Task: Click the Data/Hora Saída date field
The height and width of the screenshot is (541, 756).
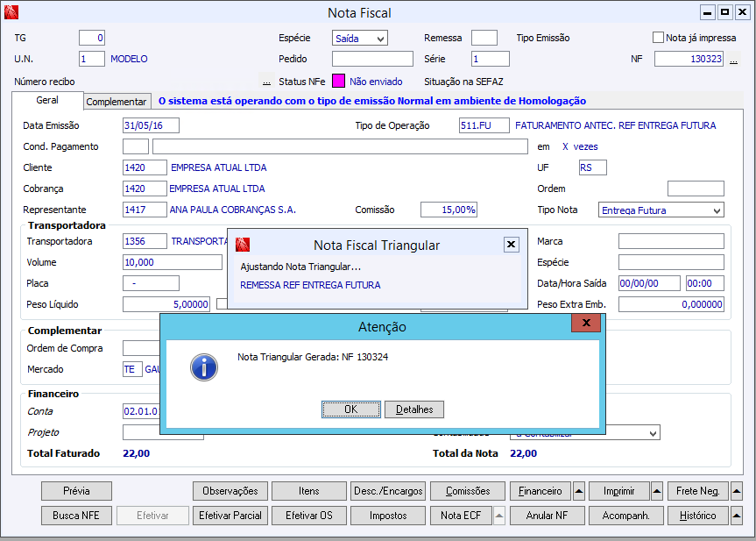Action: pyautogui.click(x=649, y=283)
